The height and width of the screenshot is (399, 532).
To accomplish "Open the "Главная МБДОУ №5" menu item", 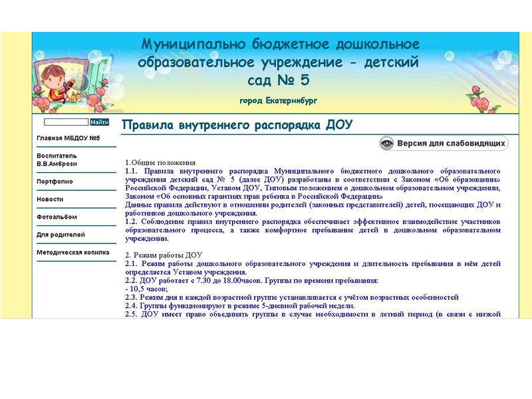I will pos(68,138).
